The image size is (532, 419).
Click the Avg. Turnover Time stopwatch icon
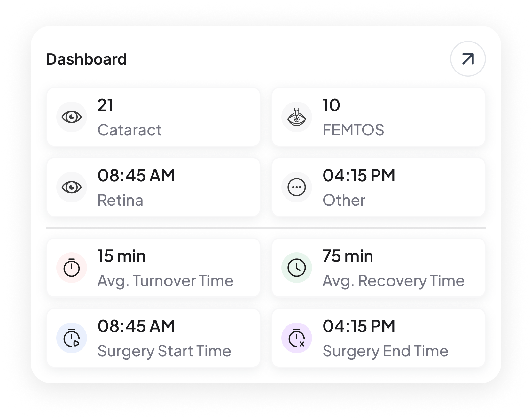point(72,268)
